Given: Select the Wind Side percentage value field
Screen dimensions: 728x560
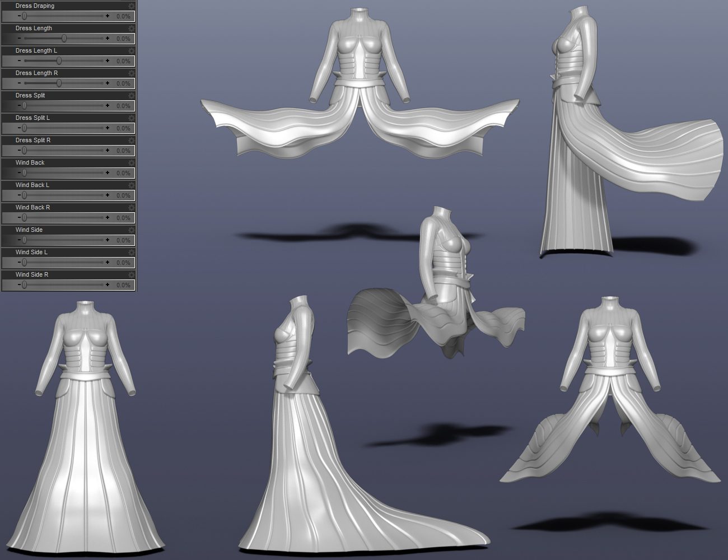Looking at the screenshot, I should point(123,241).
